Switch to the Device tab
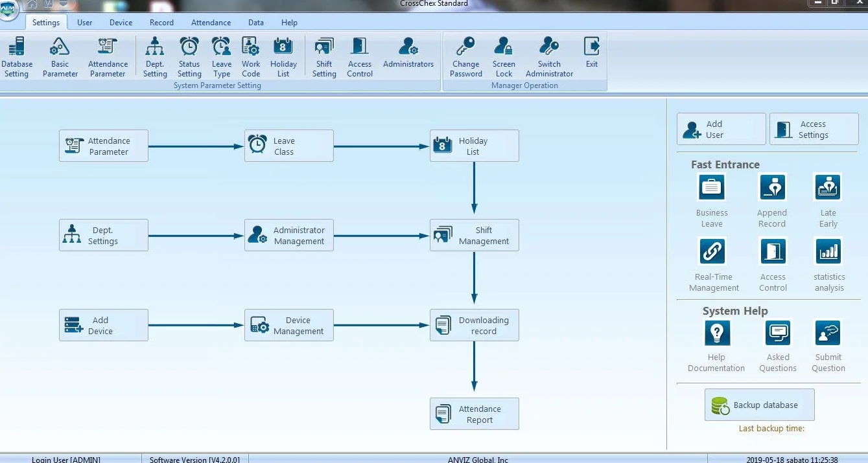This screenshot has width=868, height=463. pyautogui.click(x=121, y=22)
